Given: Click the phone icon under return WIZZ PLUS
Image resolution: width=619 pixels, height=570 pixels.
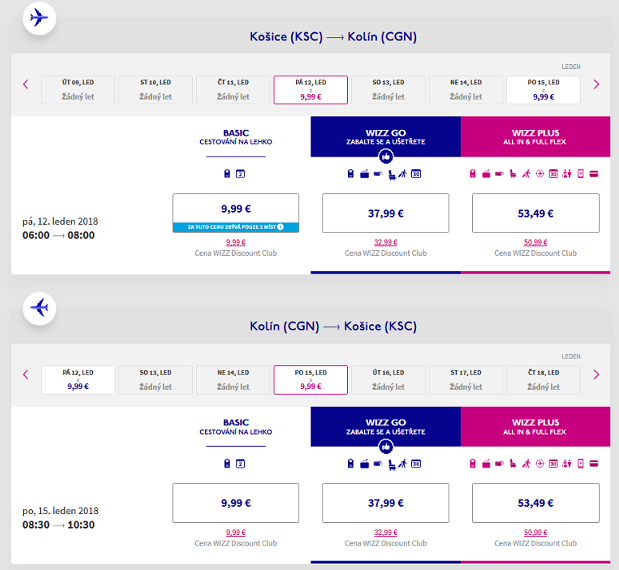Looking at the screenshot, I should click(x=580, y=464).
